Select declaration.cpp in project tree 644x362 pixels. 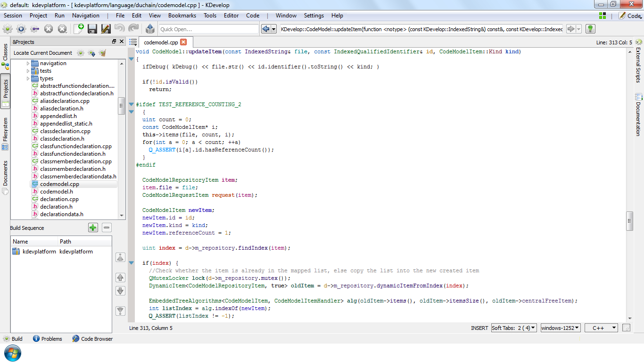click(x=59, y=199)
